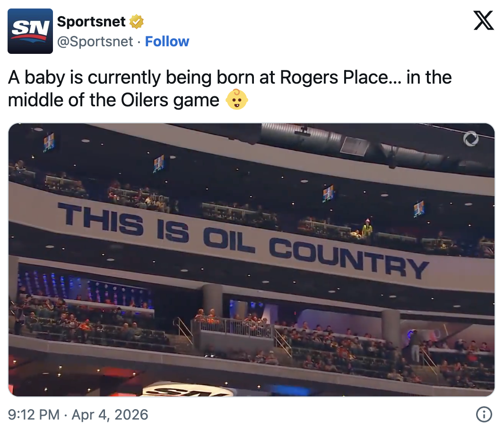Click the gold verified badge
The height and width of the screenshot is (429, 504).
(x=137, y=22)
